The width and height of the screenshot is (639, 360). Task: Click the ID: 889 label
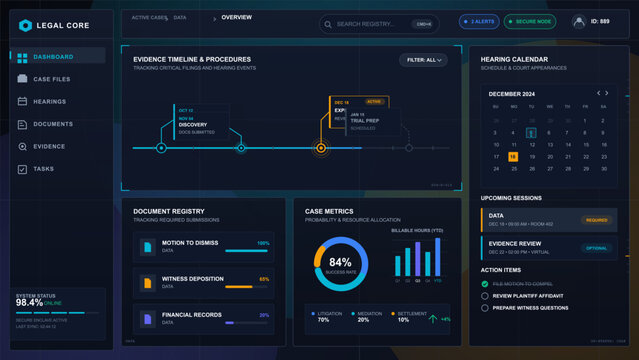pos(600,22)
